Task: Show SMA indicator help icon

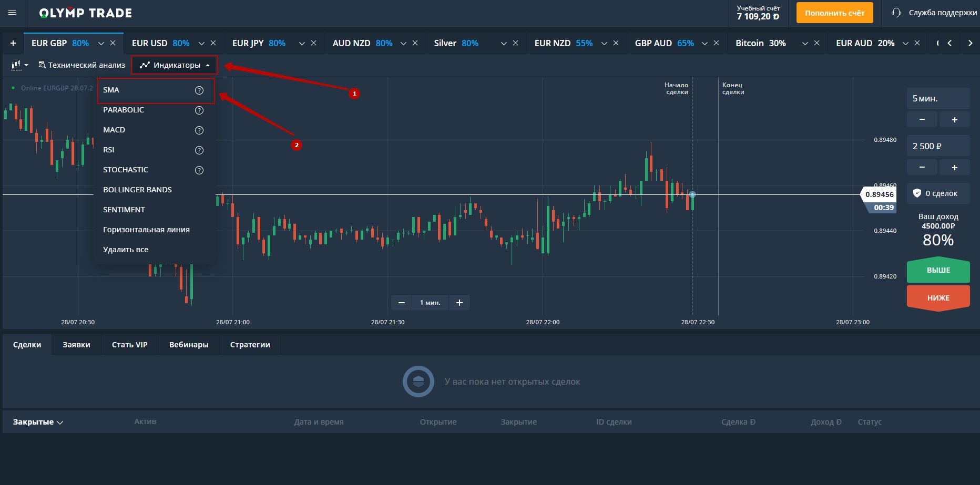Action: pyautogui.click(x=199, y=90)
